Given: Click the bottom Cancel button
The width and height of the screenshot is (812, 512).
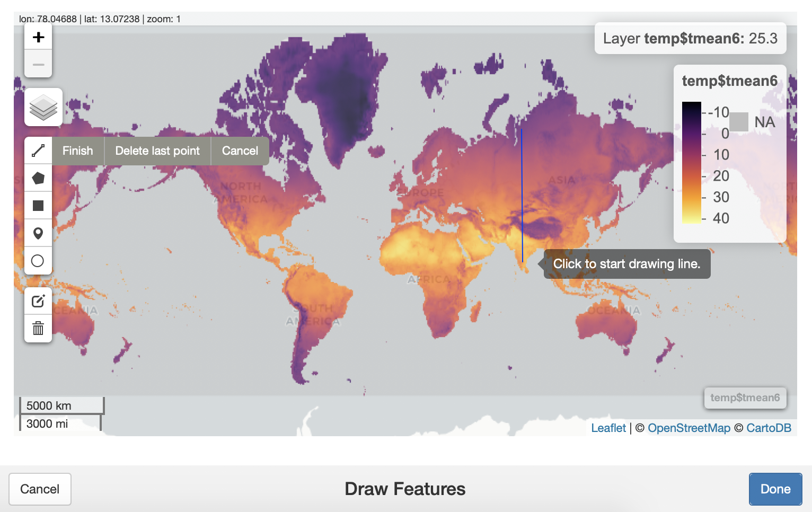Looking at the screenshot, I should tap(40, 489).
